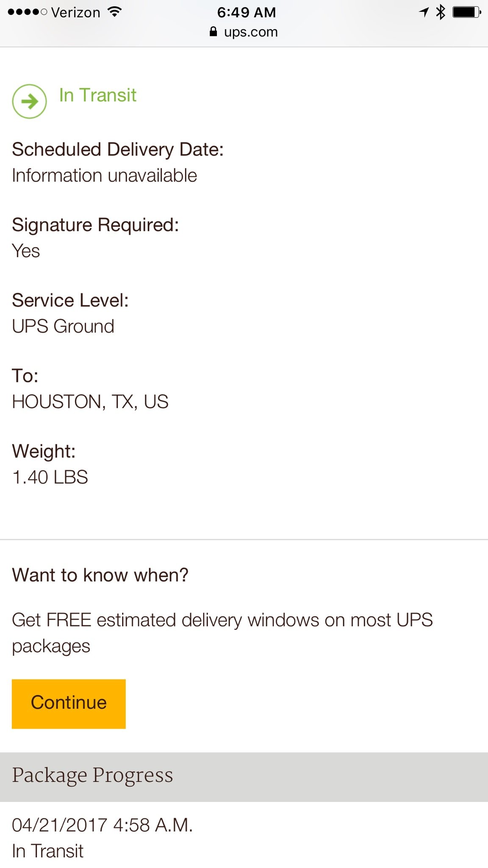Tap the Verizon carrier label

pyautogui.click(x=76, y=12)
